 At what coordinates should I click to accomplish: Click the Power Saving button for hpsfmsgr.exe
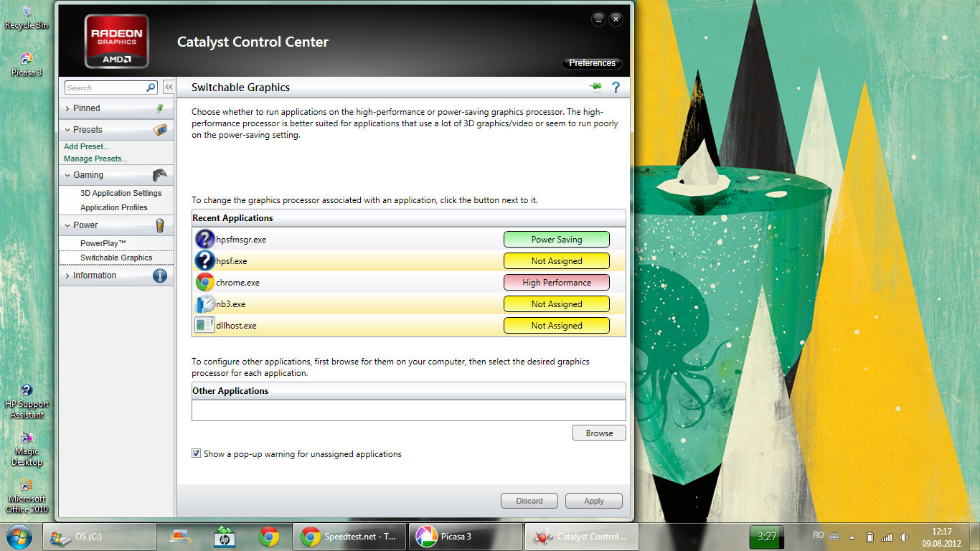pos(557,240)
